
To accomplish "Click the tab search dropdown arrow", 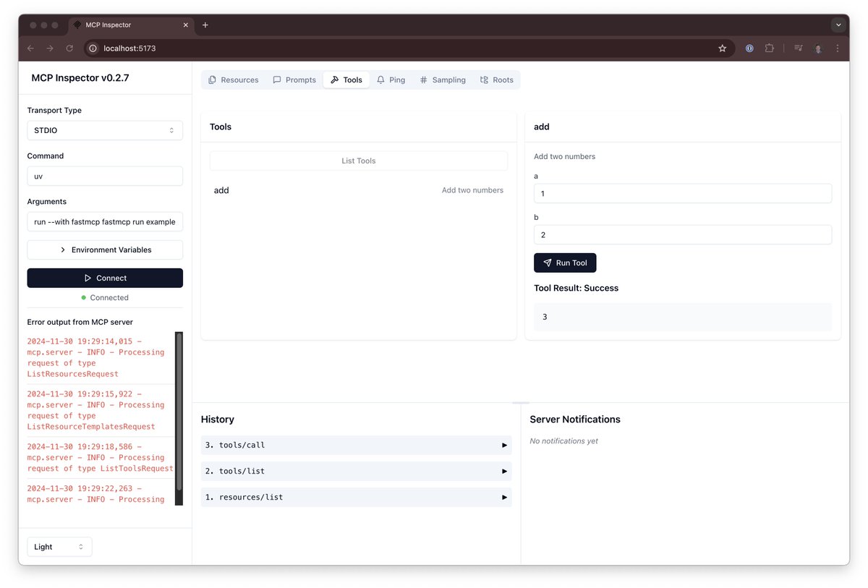I will tap(839, 25).
